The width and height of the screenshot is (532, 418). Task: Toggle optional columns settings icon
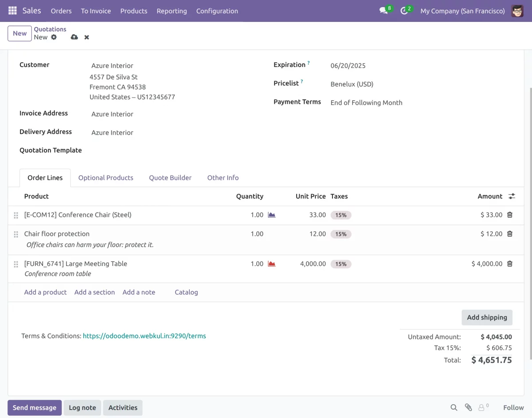[x=512, y=196]
